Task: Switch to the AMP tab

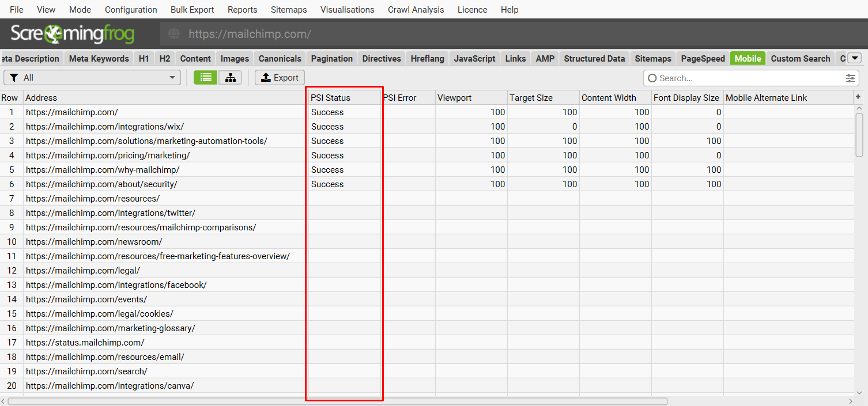Action: point(545,58)
